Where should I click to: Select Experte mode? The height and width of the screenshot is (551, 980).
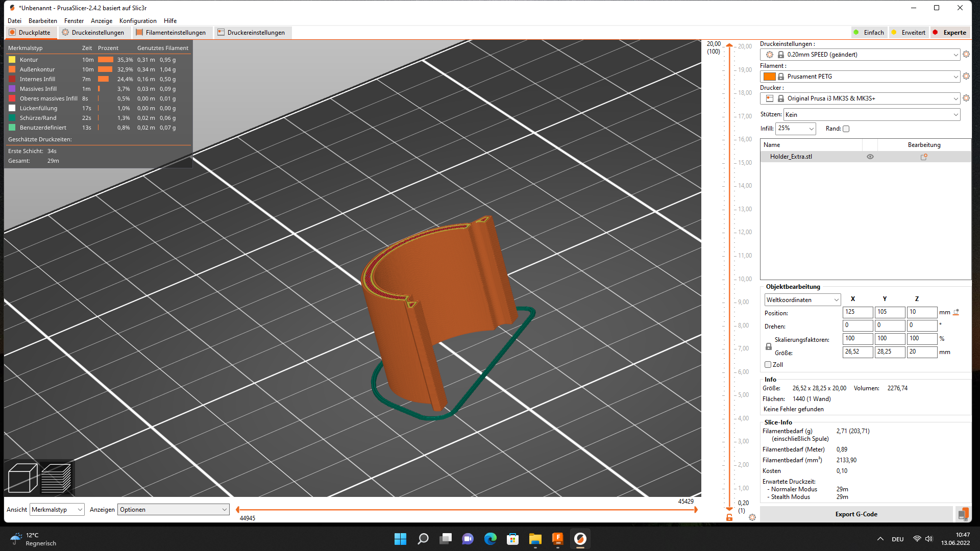tap(950, 33)
